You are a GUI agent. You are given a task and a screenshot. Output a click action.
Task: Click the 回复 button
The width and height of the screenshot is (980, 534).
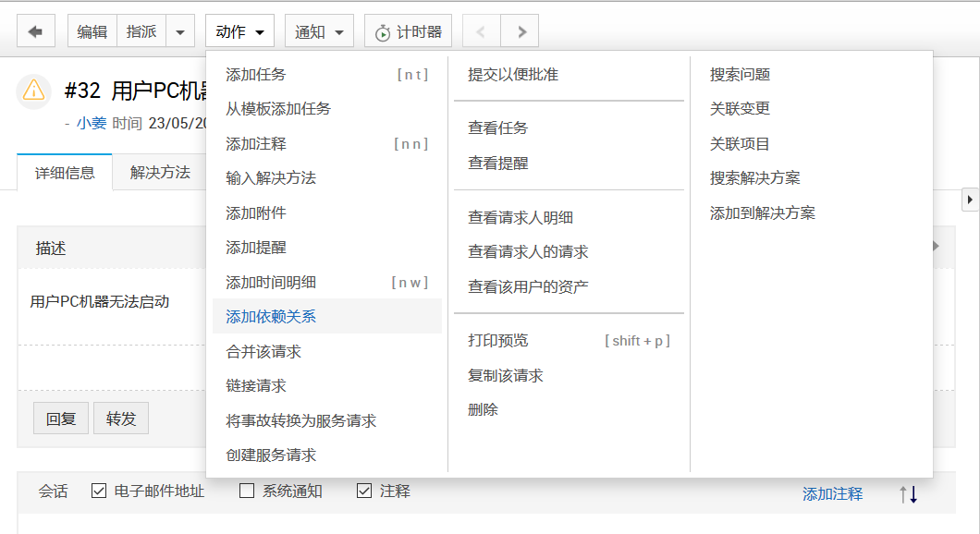pos(61,419)
